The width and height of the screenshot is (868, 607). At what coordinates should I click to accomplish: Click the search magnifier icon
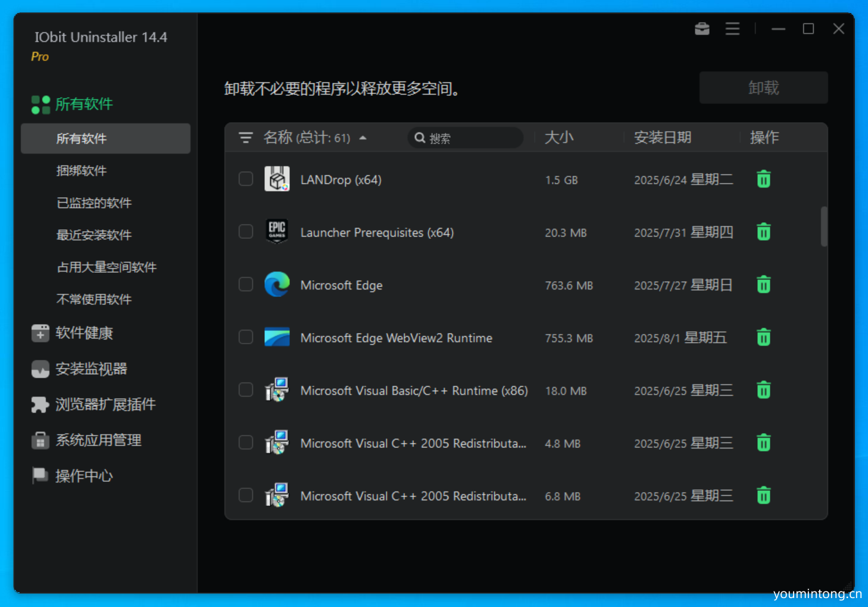420,138
